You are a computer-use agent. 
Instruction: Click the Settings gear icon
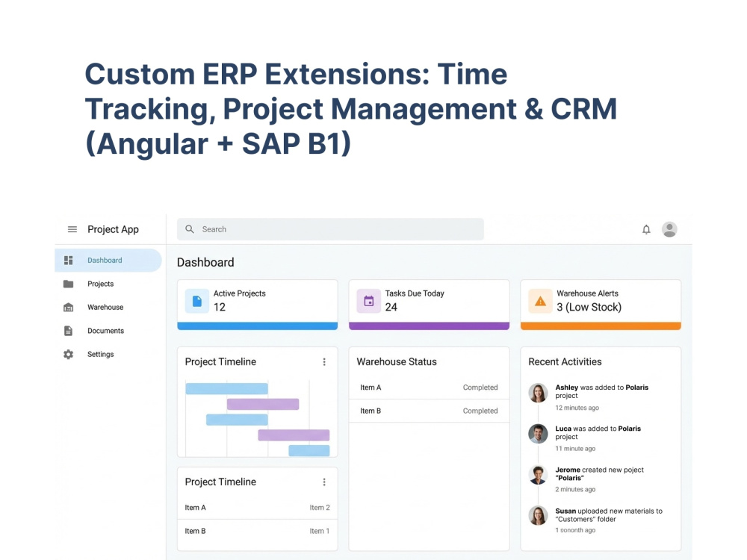point(69,354)
